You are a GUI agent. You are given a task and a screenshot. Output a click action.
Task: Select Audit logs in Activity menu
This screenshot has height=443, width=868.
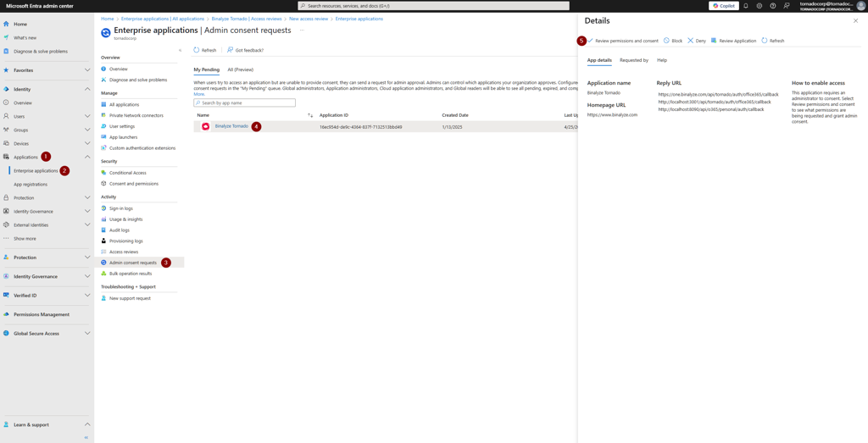(120, 230)
